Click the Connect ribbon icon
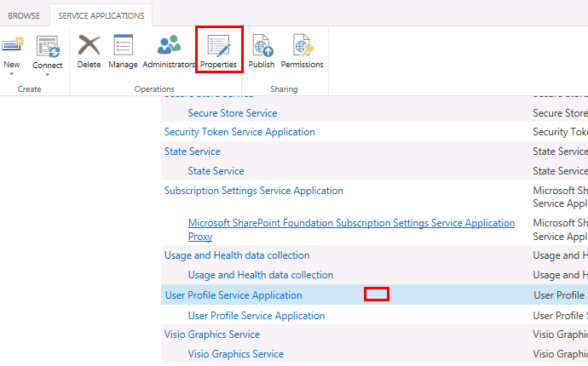 [48, 47]
